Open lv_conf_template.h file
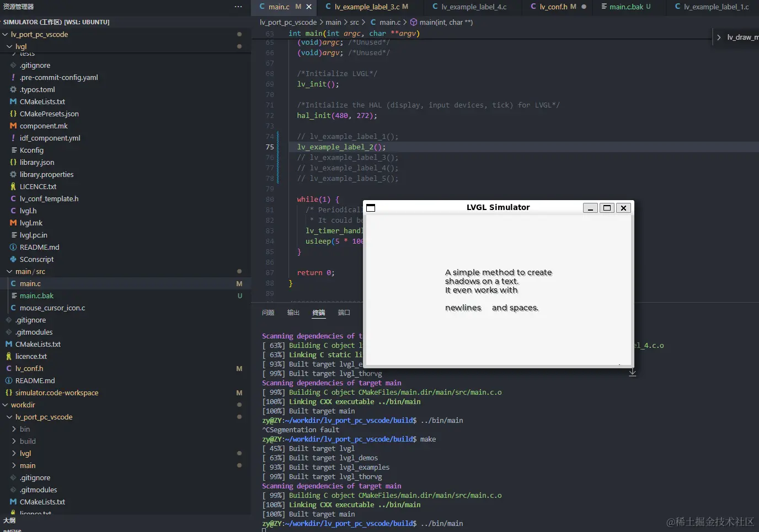 tap(49, 198)
